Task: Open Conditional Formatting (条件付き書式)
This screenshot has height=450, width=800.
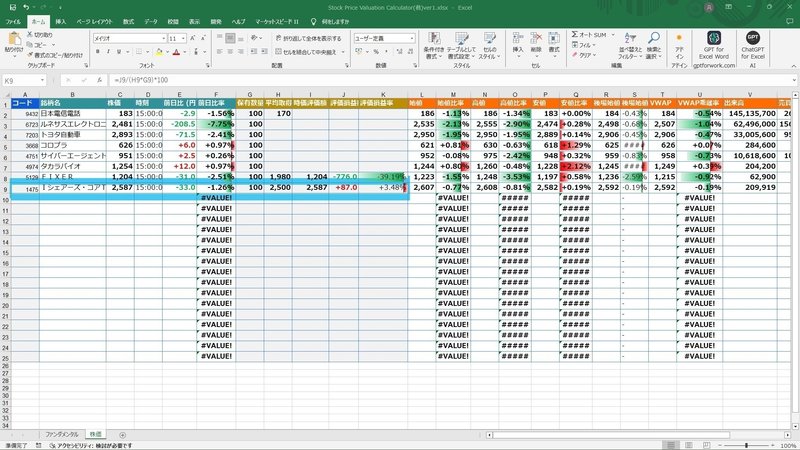Action: click(434, 45)
